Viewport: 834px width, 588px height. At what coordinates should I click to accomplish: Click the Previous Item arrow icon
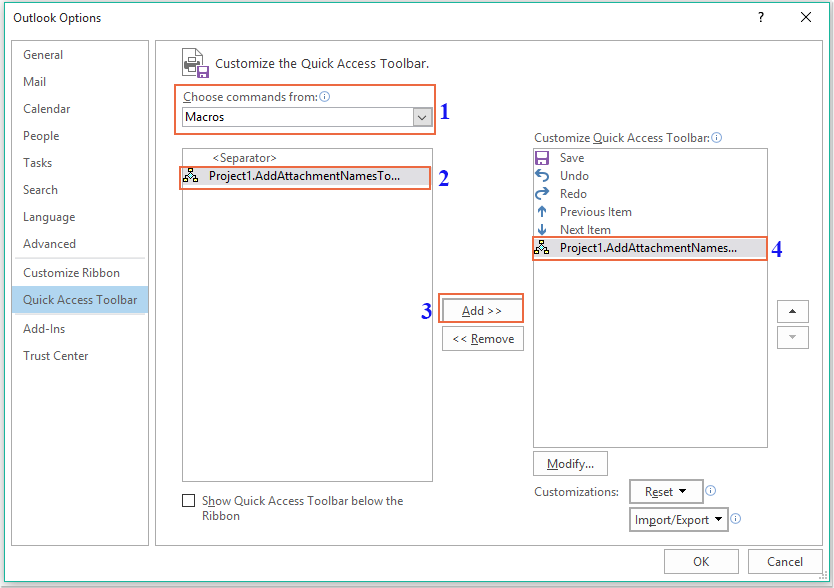(x=541, y=211)
